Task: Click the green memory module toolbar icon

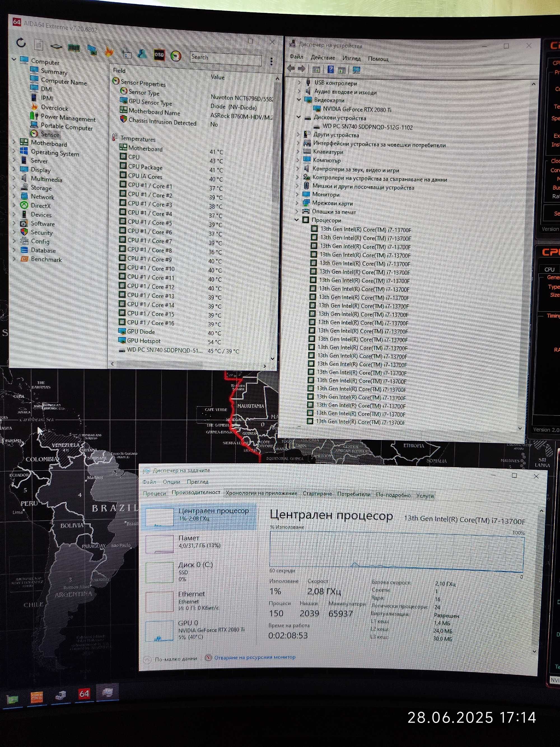Action: 74,48
